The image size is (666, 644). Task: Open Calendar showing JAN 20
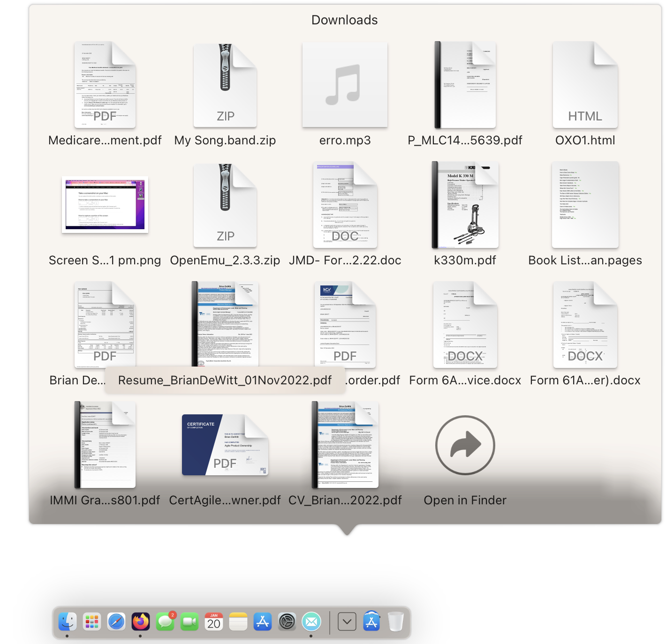pos(214,622)
